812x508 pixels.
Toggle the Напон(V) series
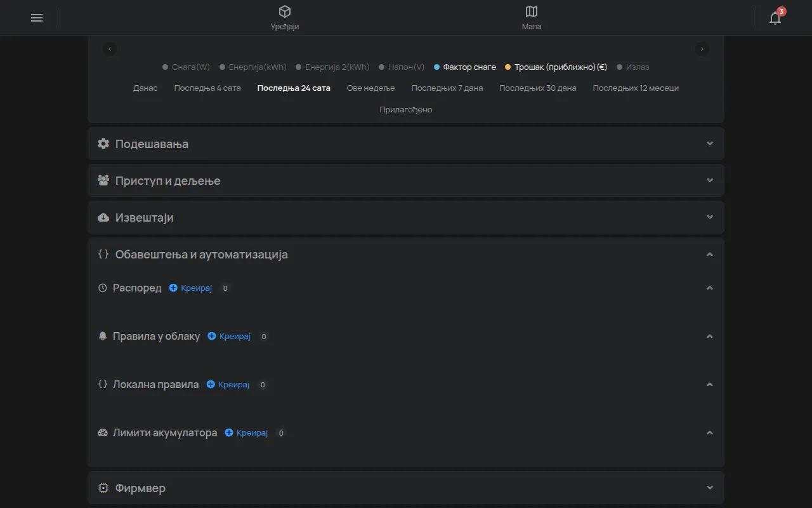click(402, 67)
